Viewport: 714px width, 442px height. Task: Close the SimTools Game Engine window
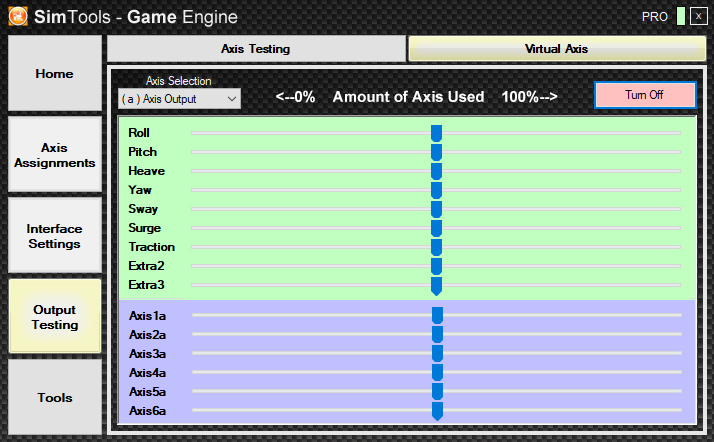[697, 17]
